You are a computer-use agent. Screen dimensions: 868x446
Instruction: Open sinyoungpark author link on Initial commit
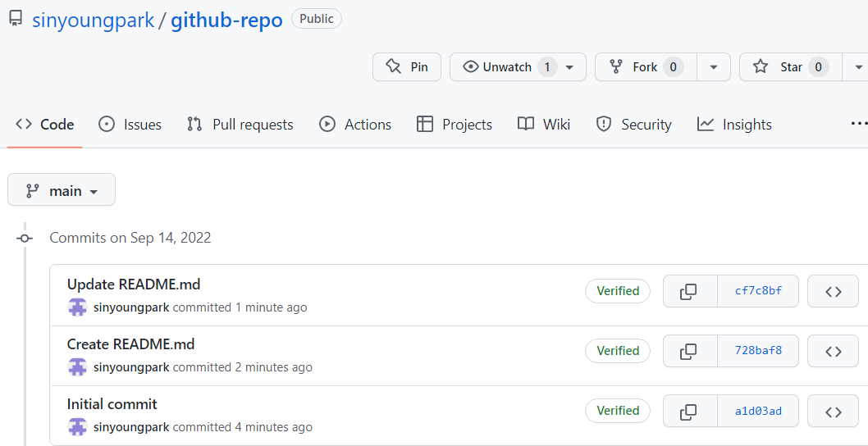click(131, 426)
